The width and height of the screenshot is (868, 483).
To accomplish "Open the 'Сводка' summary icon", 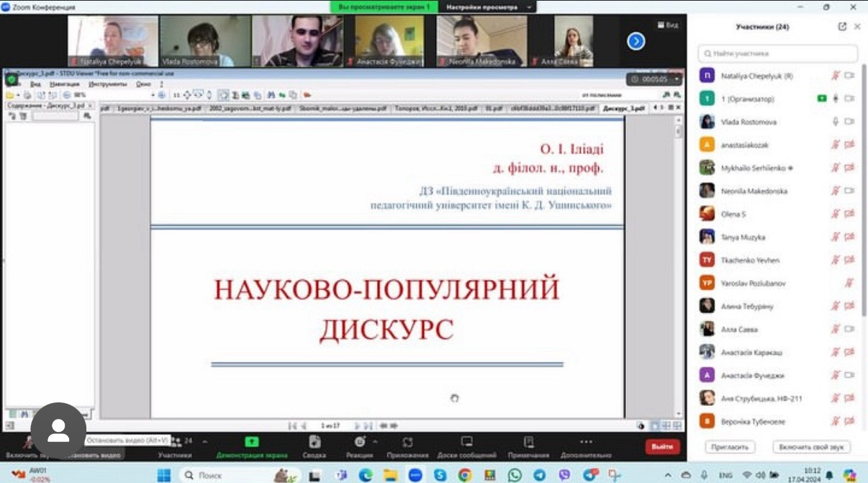I will point(315,442).
